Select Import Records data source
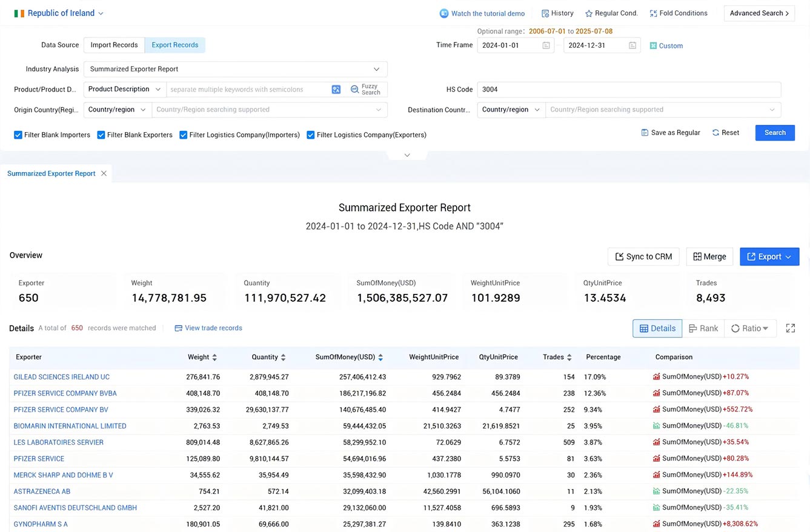Viewport: 810px width, 532px height. [114, 45]
